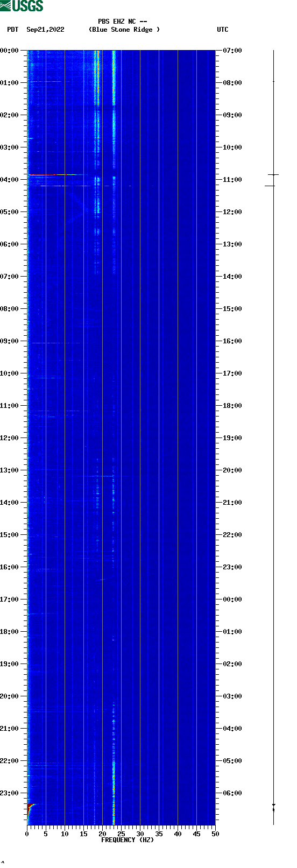Select the 15 Hz frequency tick label
Image resolution: width=297 pixels, height=868 pixels.
click(83, 834)
